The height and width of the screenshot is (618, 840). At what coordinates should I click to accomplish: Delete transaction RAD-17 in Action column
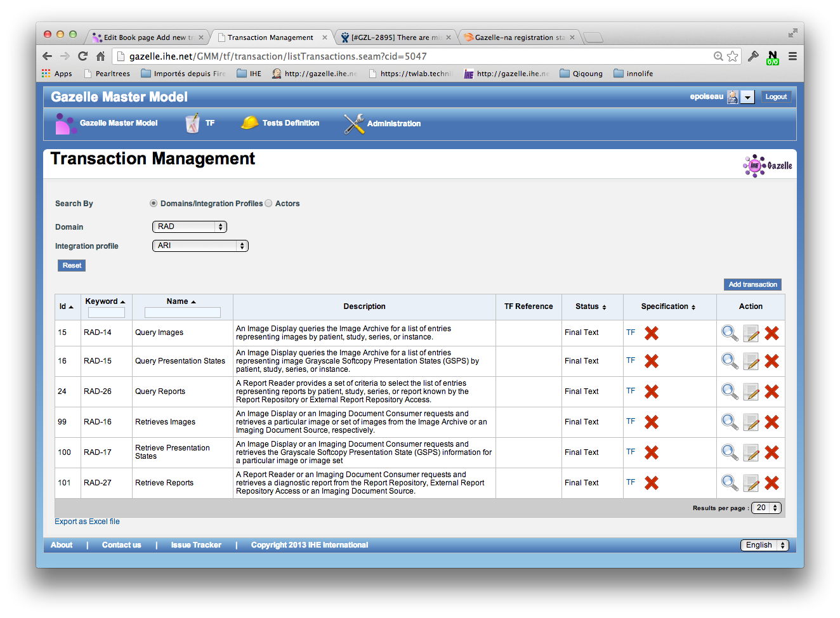[x=771, y=452]
